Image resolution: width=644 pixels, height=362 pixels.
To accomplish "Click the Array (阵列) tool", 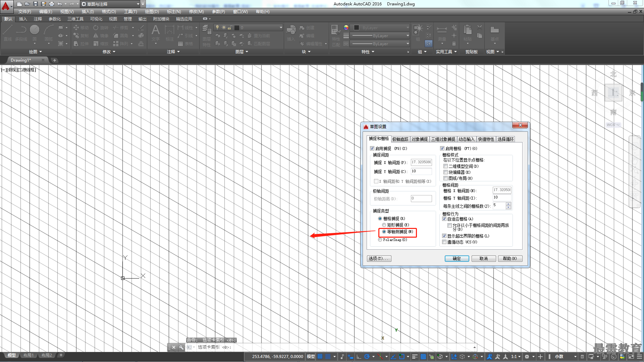I will 121,44.
